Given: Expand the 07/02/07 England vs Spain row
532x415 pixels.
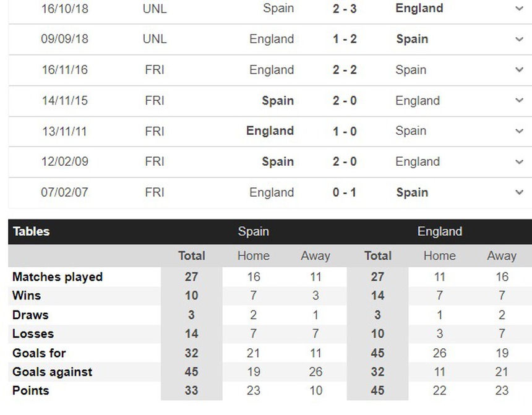Looking at the screenshot, I should tap(519, 192).
